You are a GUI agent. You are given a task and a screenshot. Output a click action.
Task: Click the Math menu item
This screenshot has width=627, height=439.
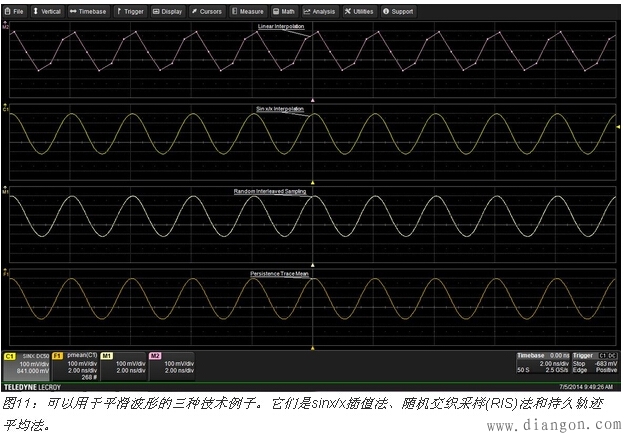286,12
